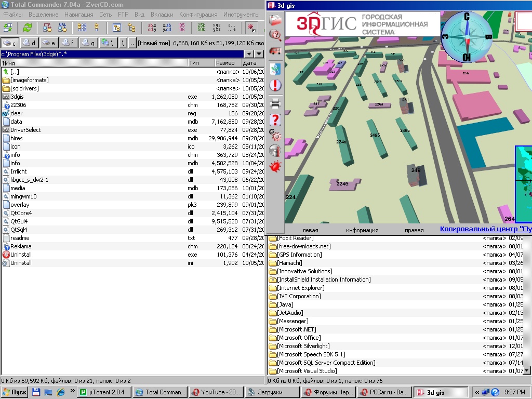Select drive g button
Screen dimensions: 532x399
coord(89,43)
